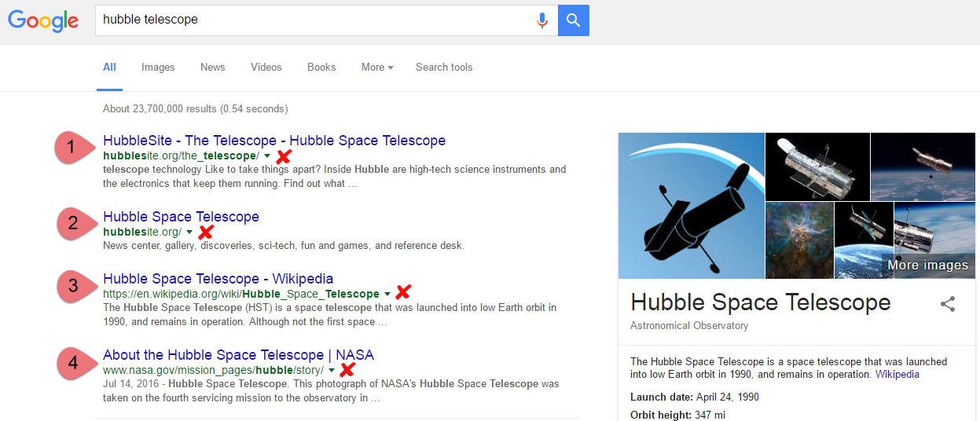Viewport: 980px width, 421px height.
Task: Open the Books tab
Action: tap(321, 68)
